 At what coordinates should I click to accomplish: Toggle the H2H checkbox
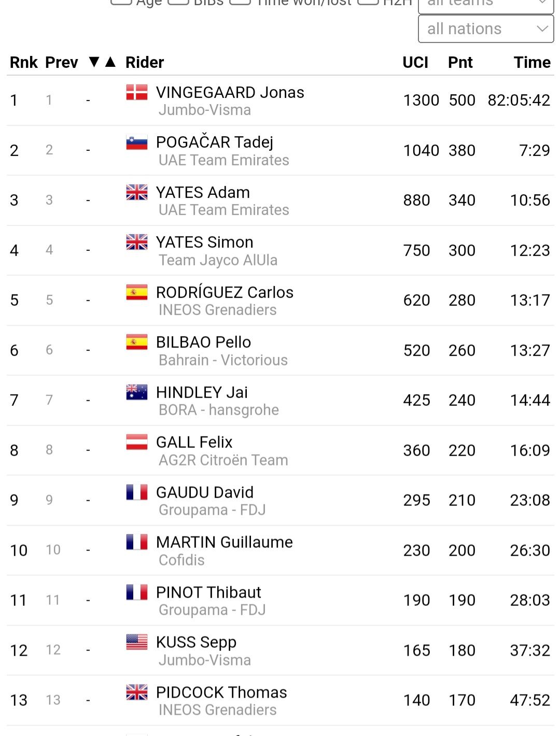tap(368, 2)
